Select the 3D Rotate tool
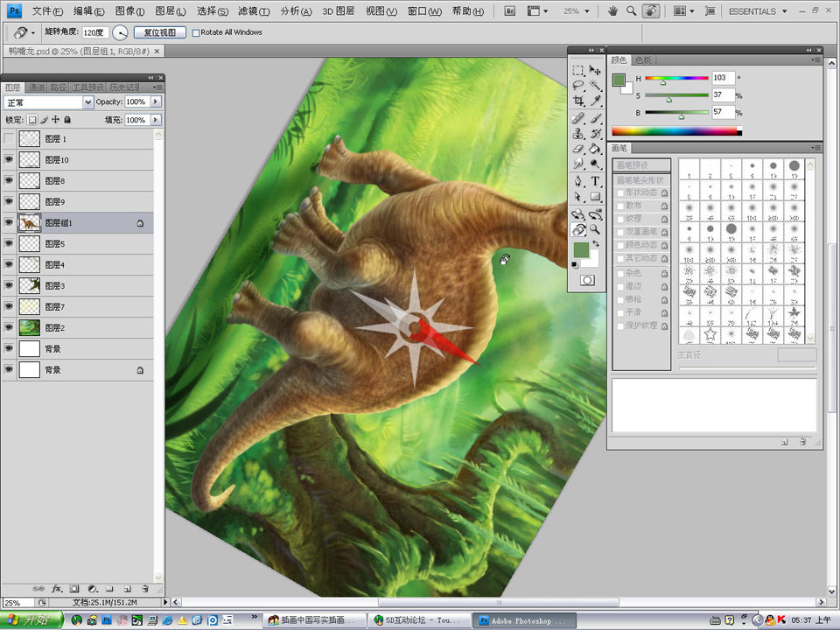Image resolution: width=840 pixels, height=630 pixels. pos(577,215)
